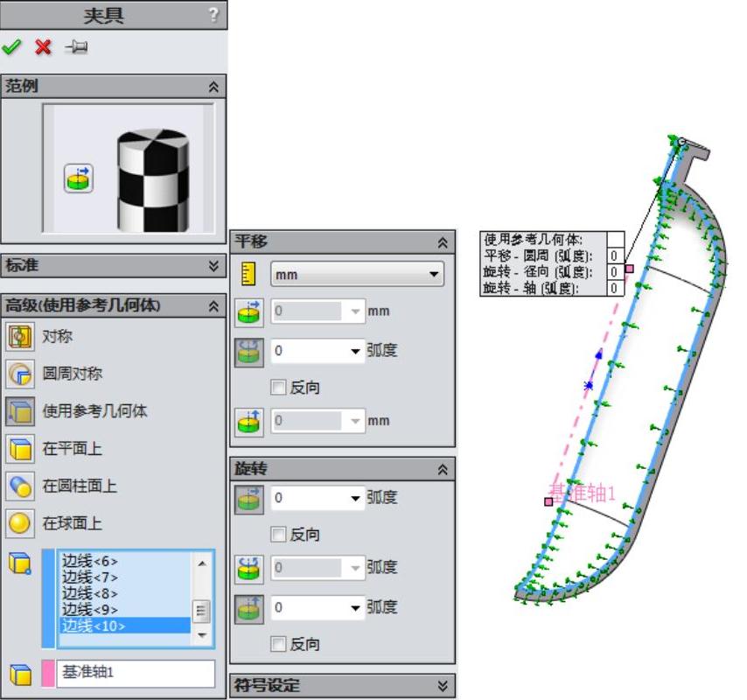Screen dimensions: 747x700
Task: Click scroll down arrow of edge list
Action: 201,635
